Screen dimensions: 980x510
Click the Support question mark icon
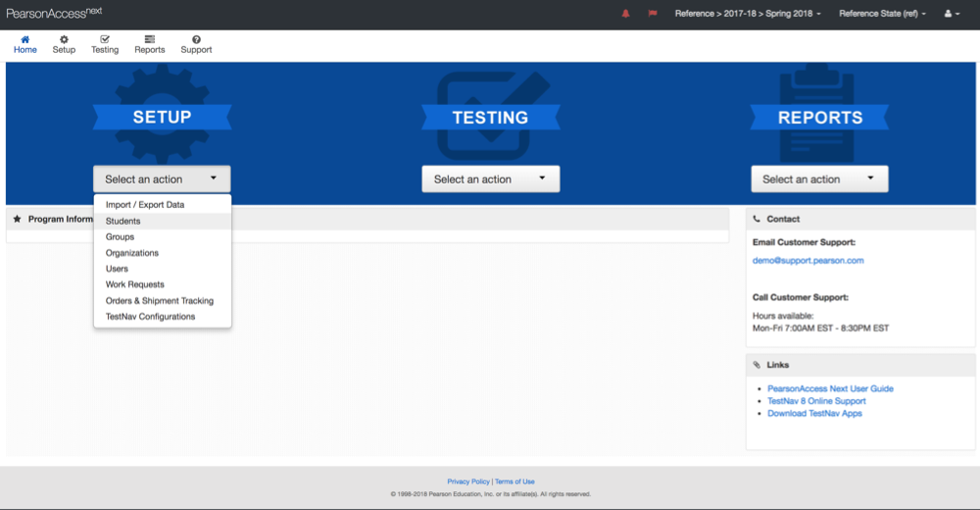(x=196, y=39)
